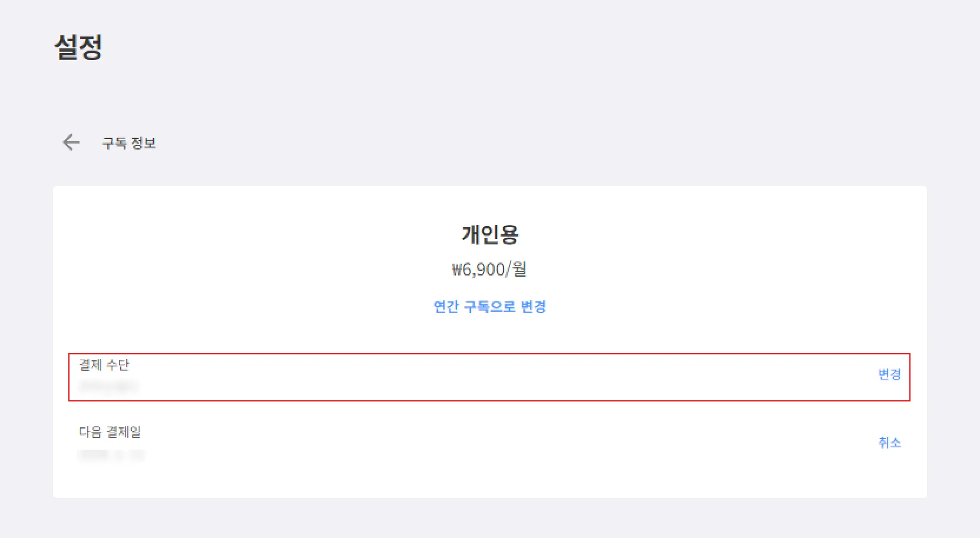Click the 다음 결제일 label
The height and width of the screenshot is (538, 980).
110,432
